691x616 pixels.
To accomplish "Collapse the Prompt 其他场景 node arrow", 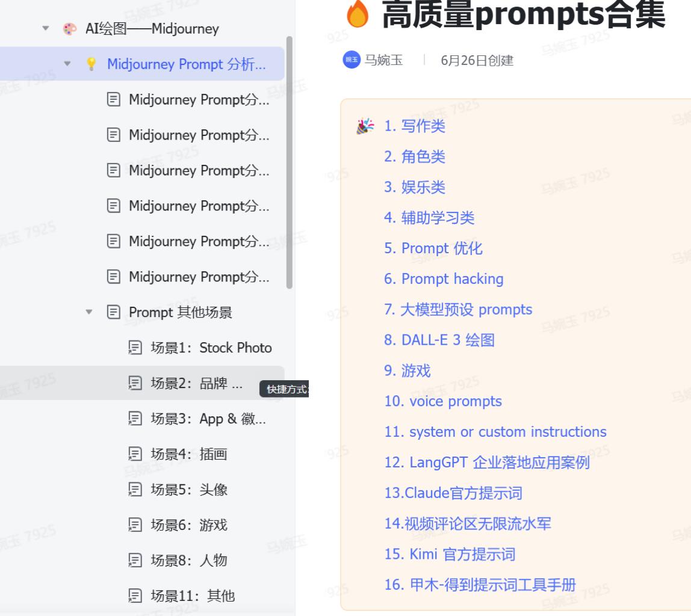I will (89, 312).
